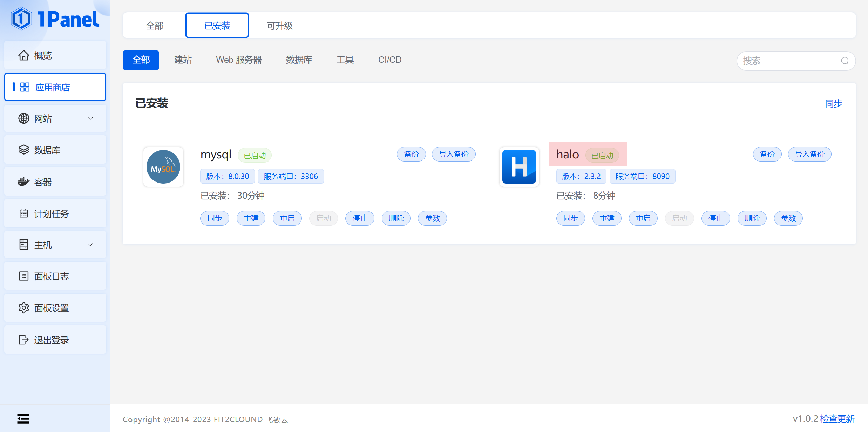Viewport: 868px width, 432px height.
Task: Click the v1.0.2 version text
Action: click(805, 419)
